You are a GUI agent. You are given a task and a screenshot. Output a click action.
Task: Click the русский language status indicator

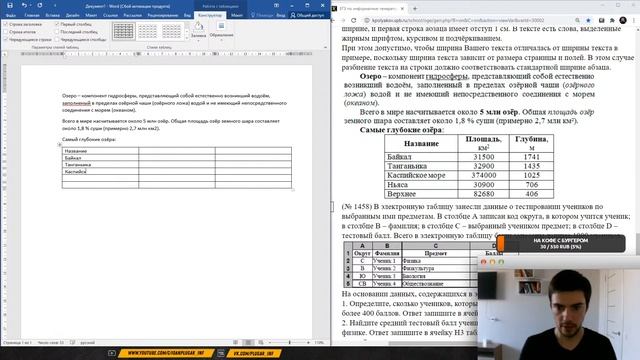pyautogui.click(x=88, y=342)
